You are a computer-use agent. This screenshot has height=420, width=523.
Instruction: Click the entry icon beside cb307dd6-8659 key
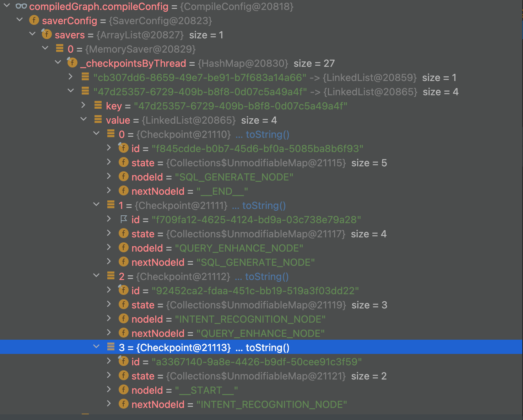pos(85,77)
